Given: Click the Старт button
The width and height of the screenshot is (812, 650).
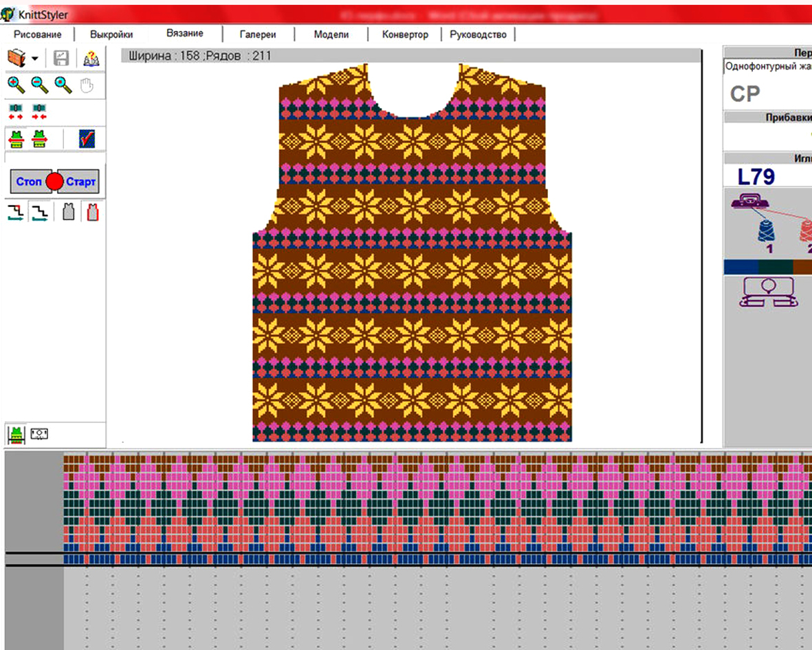Looking at the screenshot, I should pyautogui.click(x=80, y=182).
